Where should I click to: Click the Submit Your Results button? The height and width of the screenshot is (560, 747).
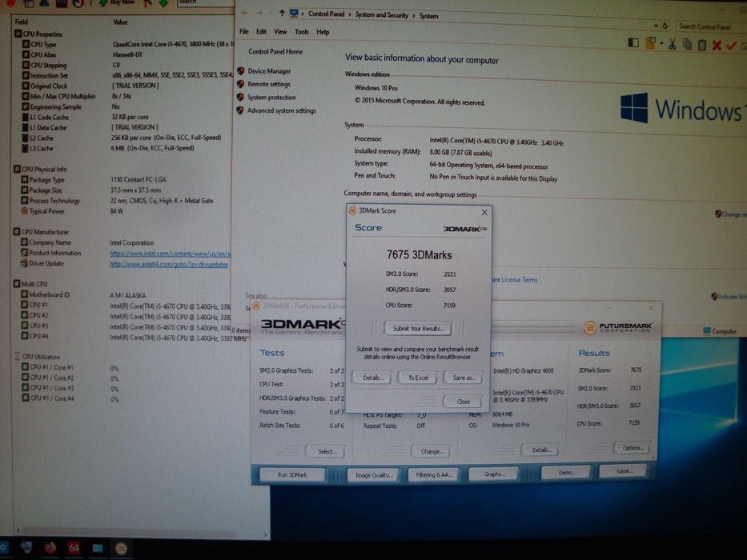(x=418, y=328)
